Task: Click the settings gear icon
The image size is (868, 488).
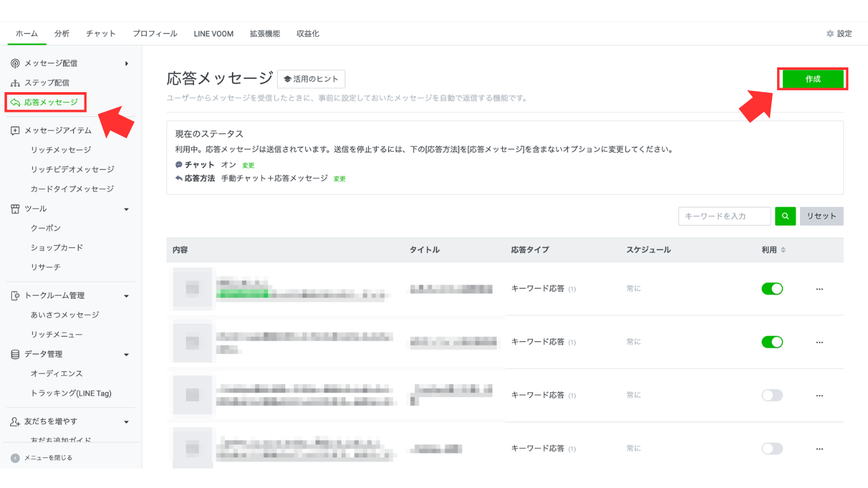Action: [830, 34]
